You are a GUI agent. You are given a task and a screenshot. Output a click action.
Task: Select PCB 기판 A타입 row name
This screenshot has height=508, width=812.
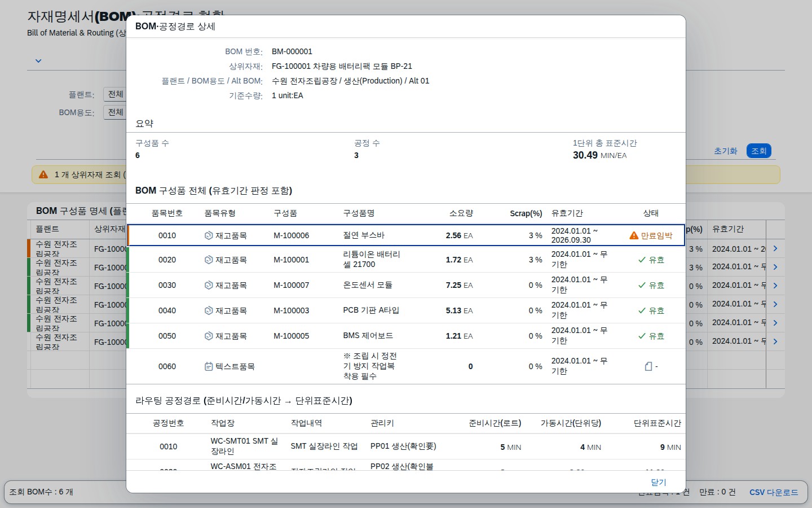pyautogui.click(x=371, y=310)
